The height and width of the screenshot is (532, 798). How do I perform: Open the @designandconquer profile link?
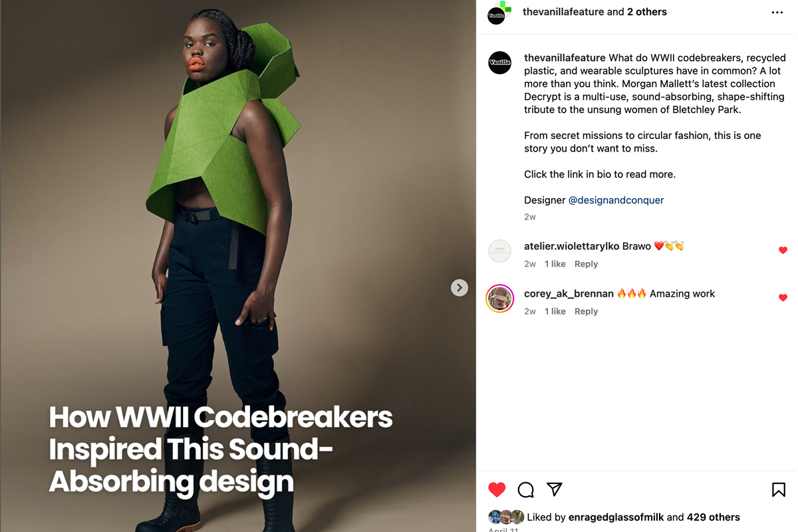[616, 200]
